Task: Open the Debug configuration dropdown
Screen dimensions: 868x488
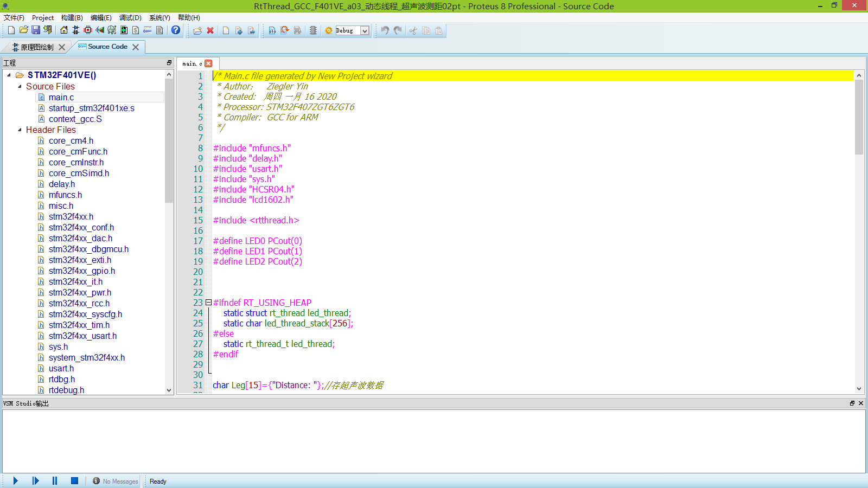Action: pos(365,31)
